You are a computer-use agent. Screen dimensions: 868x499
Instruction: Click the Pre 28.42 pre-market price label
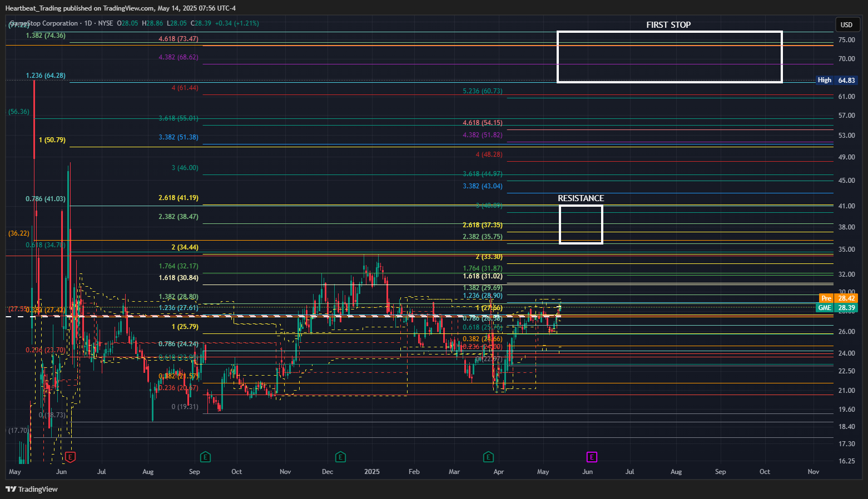click(x=838, y=298)
